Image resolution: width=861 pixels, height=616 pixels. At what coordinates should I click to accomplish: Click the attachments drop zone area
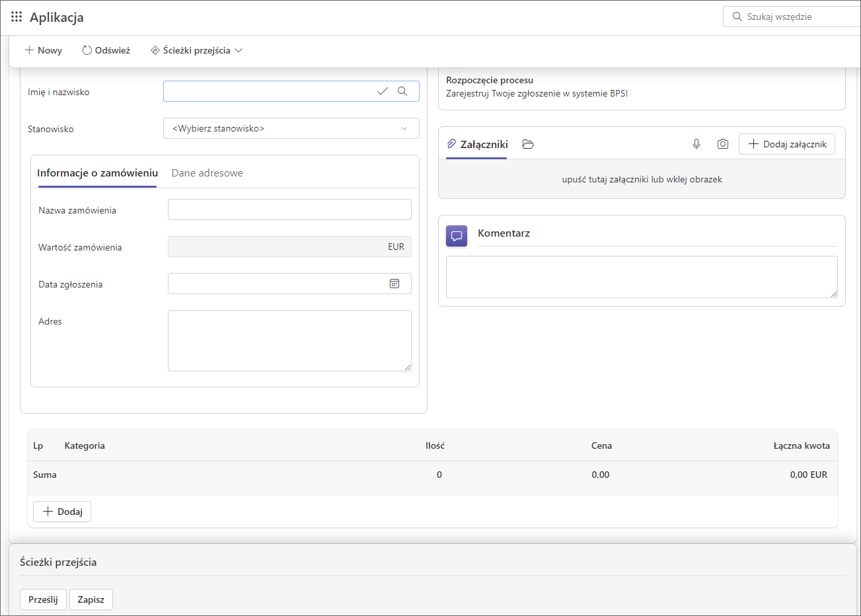[642, 179]
